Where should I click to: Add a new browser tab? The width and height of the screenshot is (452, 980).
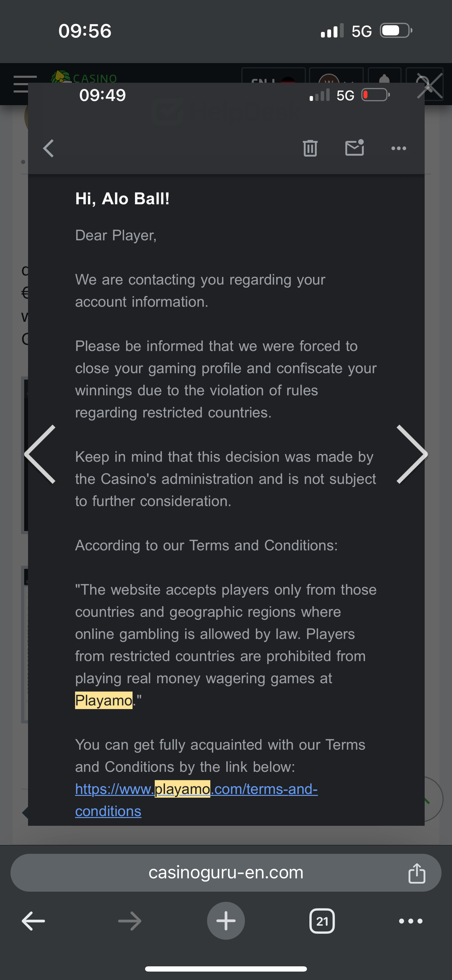tap(226, 921)
